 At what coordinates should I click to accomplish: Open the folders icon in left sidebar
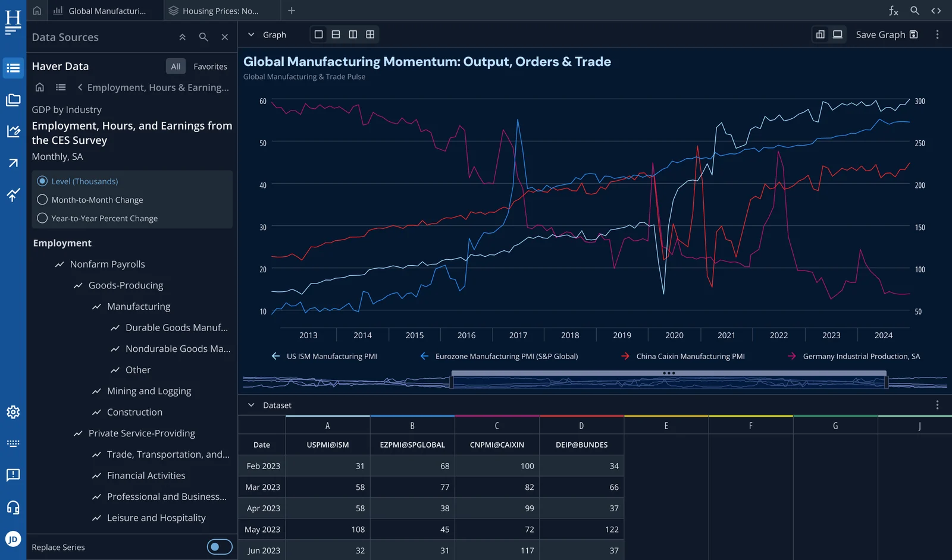coord(13,100)
